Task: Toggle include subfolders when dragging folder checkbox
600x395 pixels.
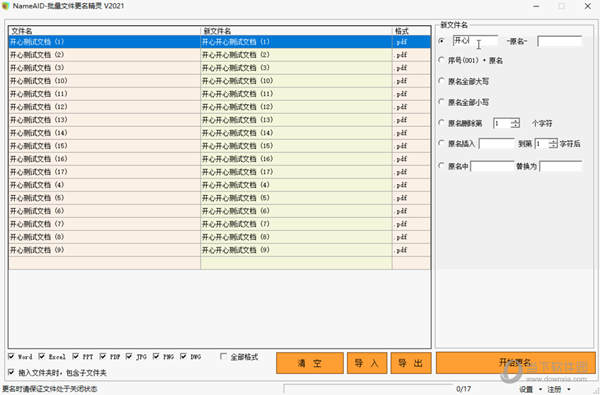Action: point(11,372)
